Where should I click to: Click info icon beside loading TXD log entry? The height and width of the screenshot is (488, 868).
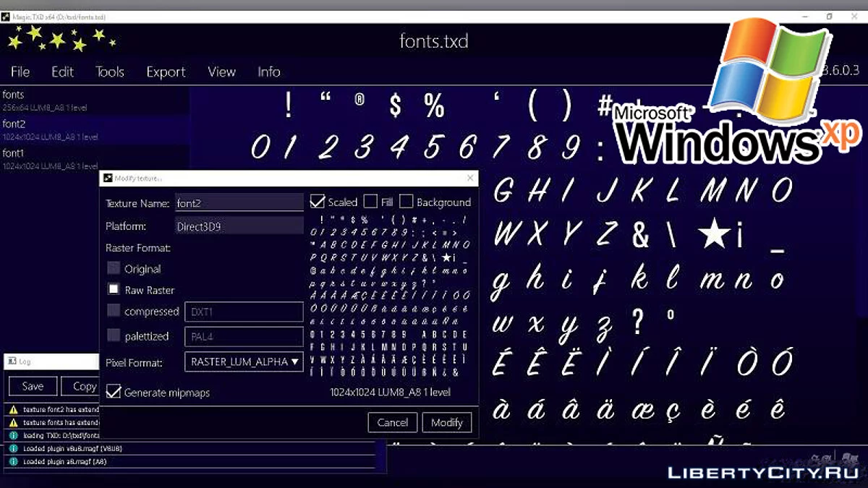click(x=13, y=435)
